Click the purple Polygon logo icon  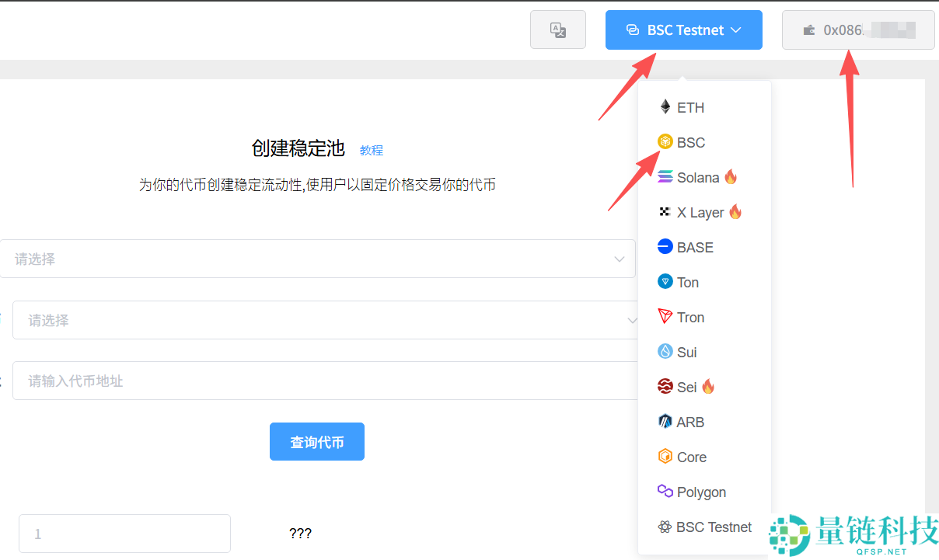click(x=665, y=492)
